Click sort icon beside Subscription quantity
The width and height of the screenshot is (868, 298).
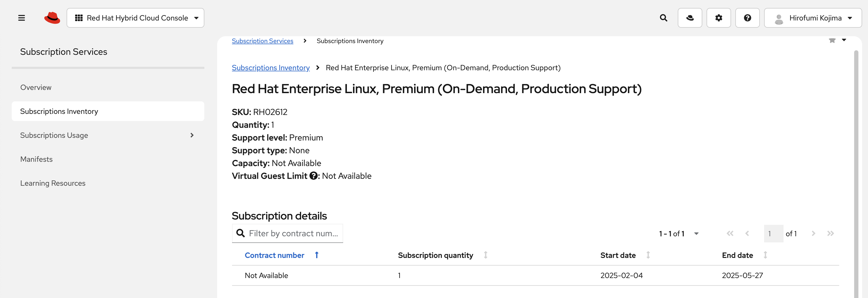[x=486, y=255]
